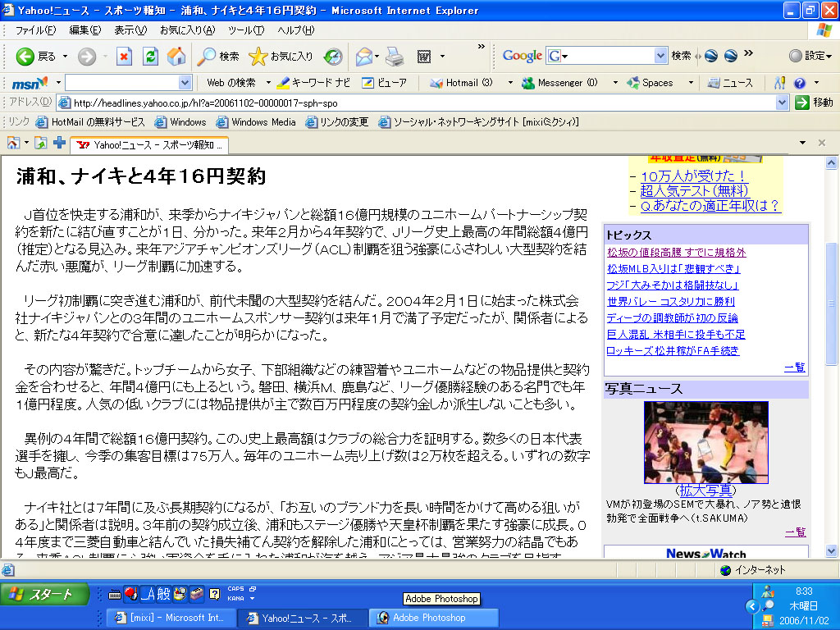Refresh the page with the green arrows icon

point(151,57)
